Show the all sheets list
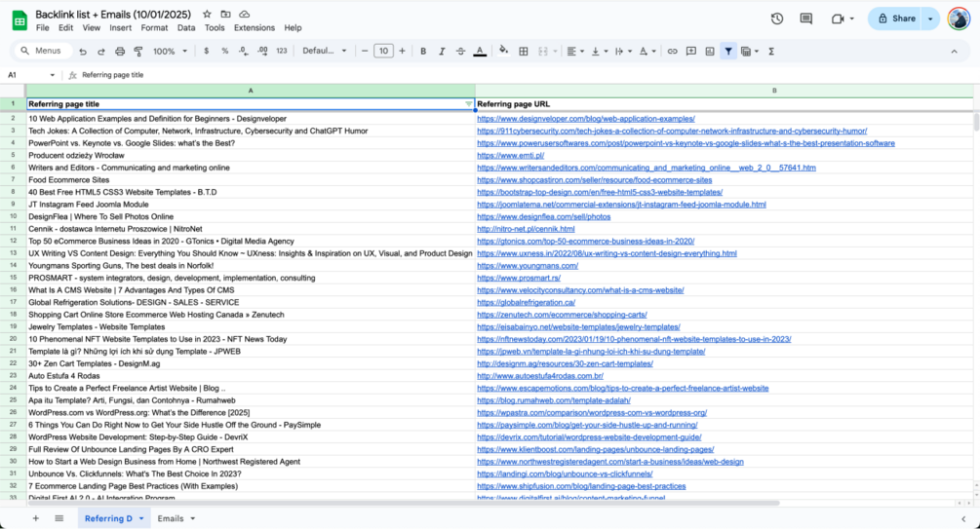Screen dimensions: 980x529 pyautogui.click(x=59, y=518)
